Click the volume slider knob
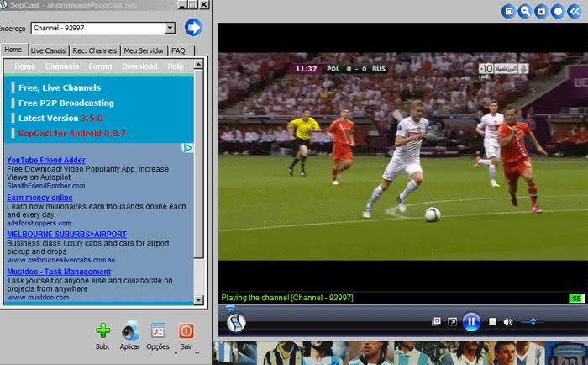 tap(533, 321)
